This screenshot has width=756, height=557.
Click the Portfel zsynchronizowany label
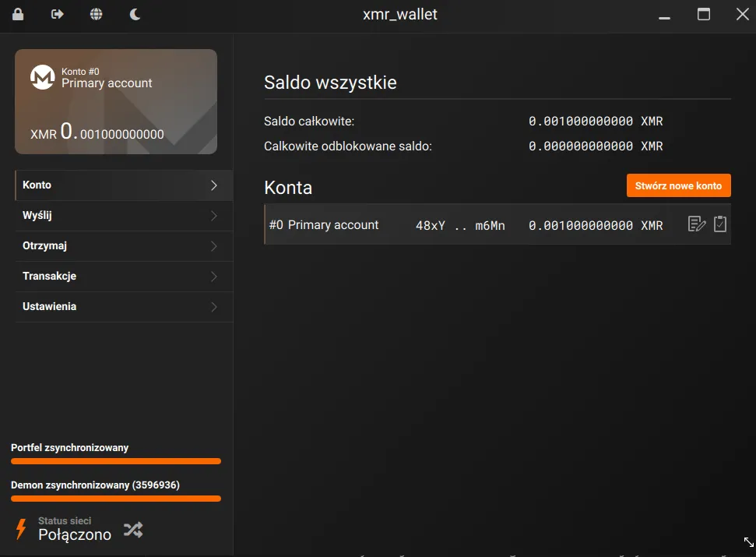(x=70, y=448)
